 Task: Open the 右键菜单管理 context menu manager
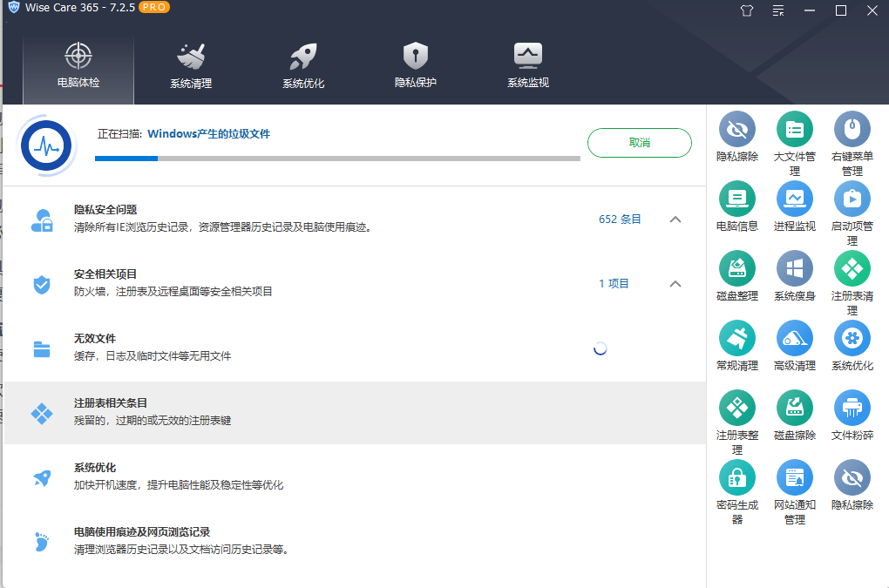click(x=852, y=139)
